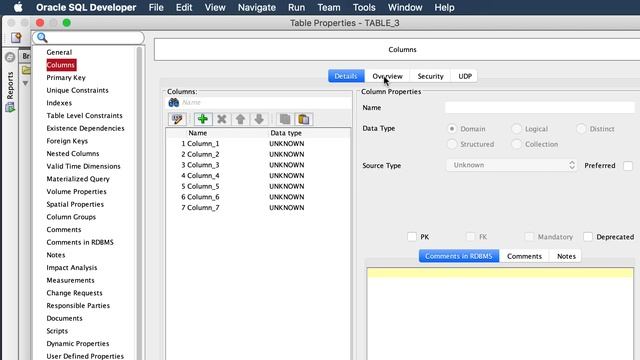This screenshot has width=640, height=360.
Task: Switch to the Security tab
Action: pos(430,76)
